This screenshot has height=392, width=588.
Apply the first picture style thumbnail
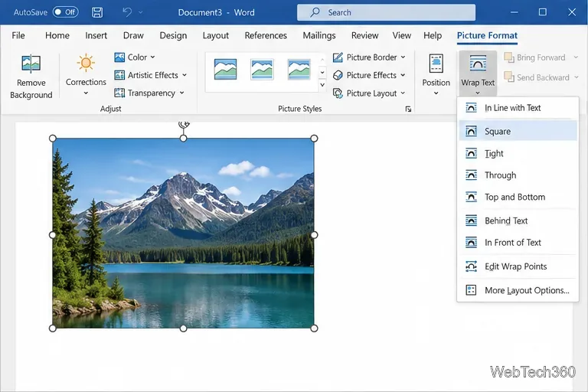tap(225, 70)
